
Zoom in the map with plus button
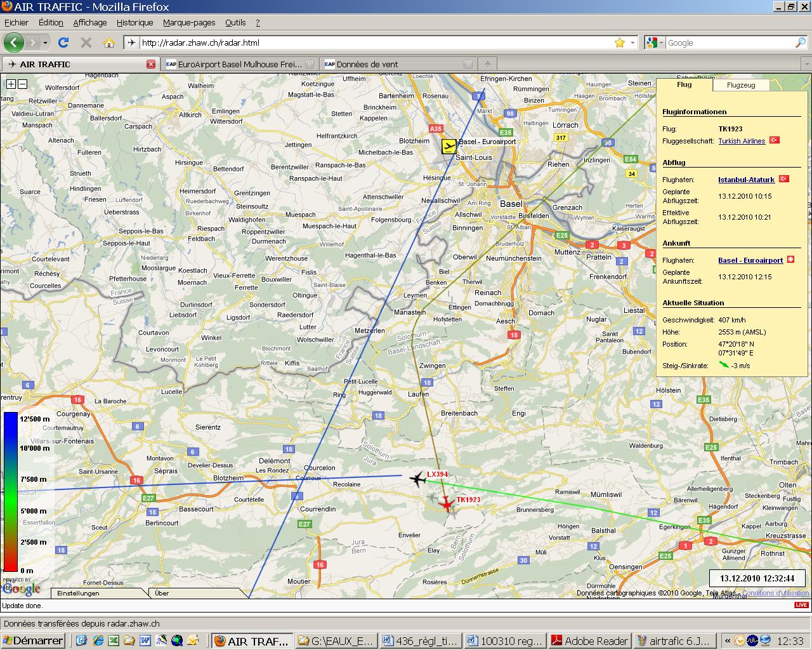point(11,84)
